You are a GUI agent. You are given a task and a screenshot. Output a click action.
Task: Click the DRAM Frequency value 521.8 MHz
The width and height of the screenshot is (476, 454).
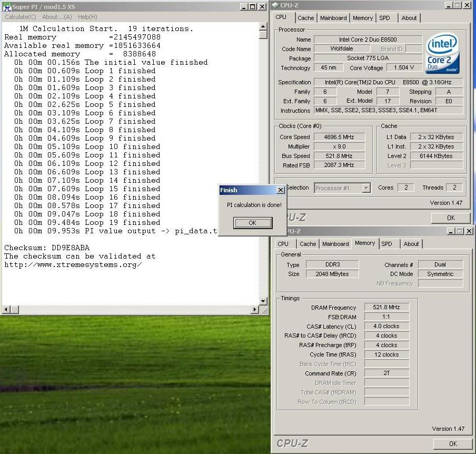point(386,307)
